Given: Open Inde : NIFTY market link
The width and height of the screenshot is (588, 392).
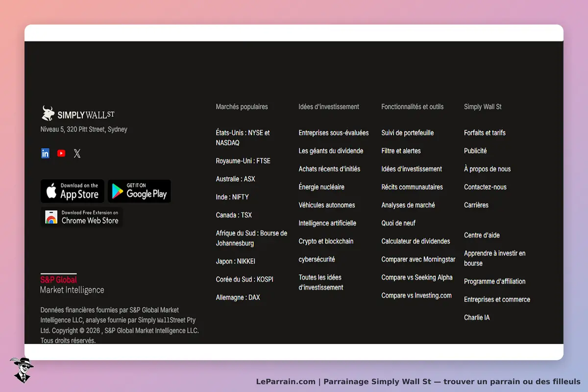Looking at the screenshot, I should [x=232, y=197].
